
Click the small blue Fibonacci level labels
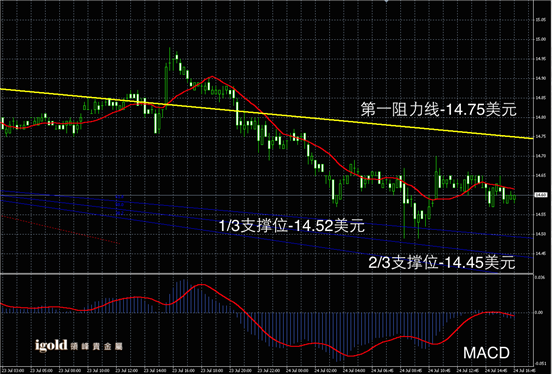coord(120,205)
